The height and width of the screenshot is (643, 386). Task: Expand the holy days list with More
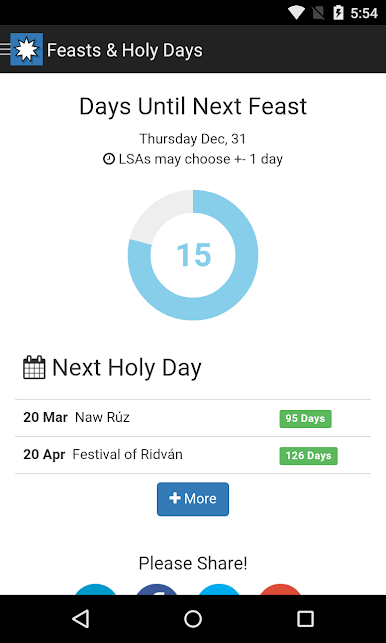pos(193,499)
